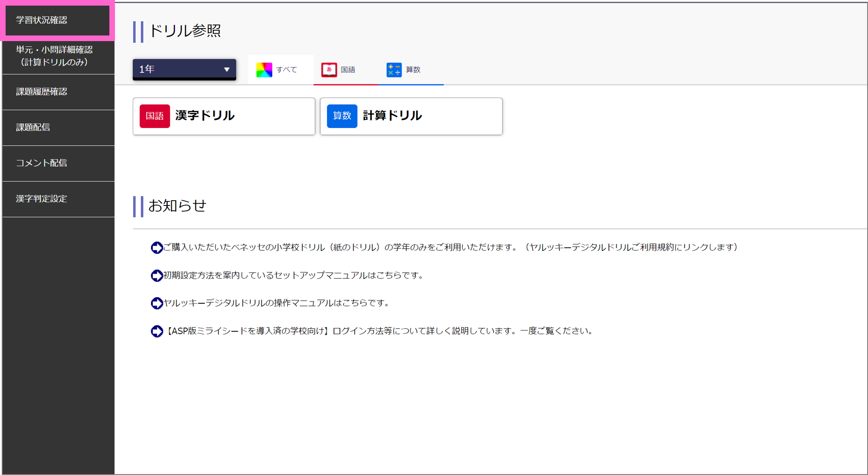This screenshot has height=475, width=868.
Task: Select the 算数 math-symbols subject icon
Action: pyautogui.click(x=394, y=69)
